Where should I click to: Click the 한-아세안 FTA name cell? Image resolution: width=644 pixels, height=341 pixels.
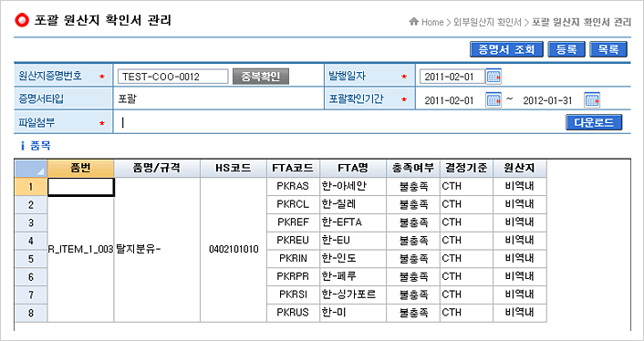353,187
